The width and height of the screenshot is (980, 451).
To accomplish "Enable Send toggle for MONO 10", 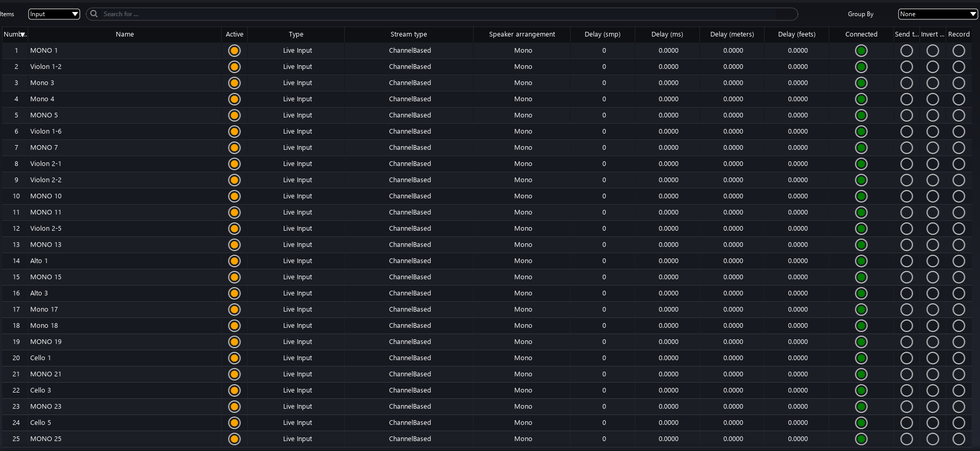I will click(906, 196).
